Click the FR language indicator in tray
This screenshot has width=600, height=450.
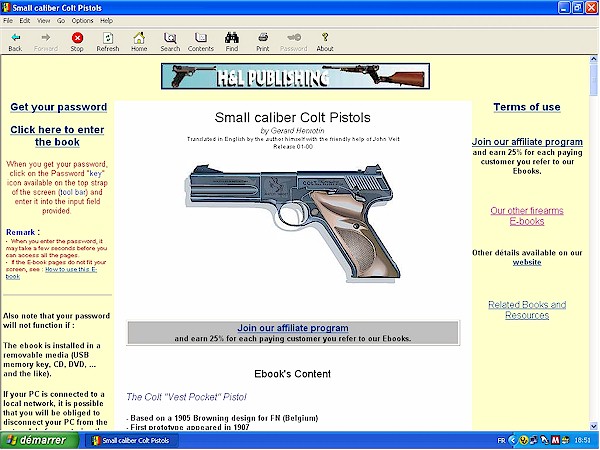pyautogui.click(x=501, y=440)
